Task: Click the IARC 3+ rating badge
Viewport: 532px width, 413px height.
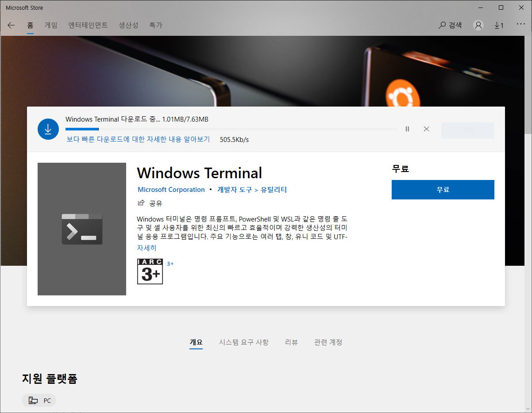Action: click(150, 272)
